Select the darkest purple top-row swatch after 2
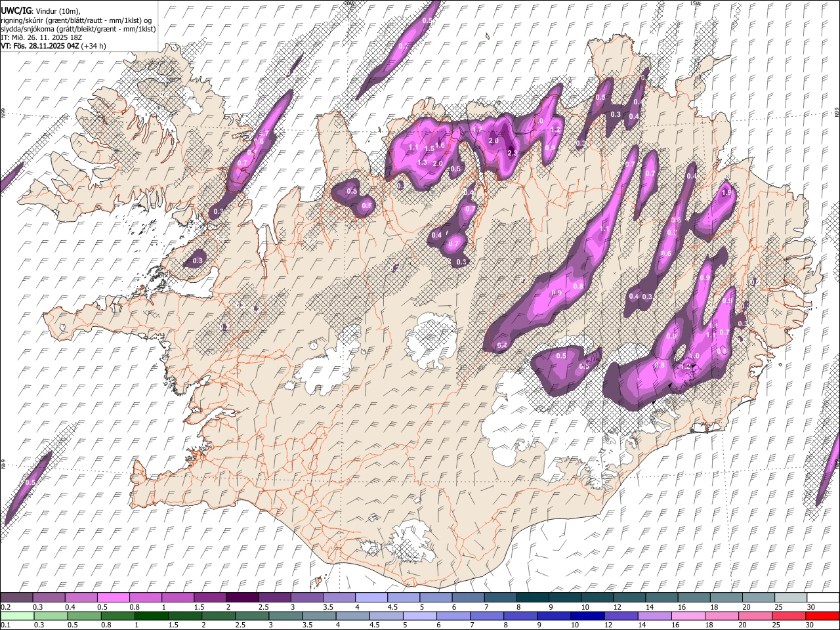 click(x=242, y=597)
